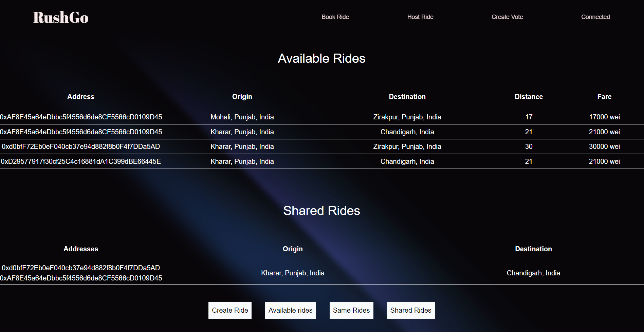Select the Mohali to Zirakpur ride row
644x332 pixels.
242,117
